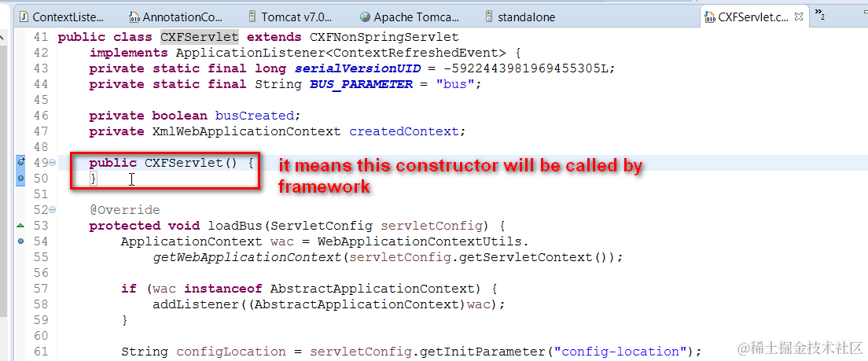The image size is (868, 361).
Task: Click the CXFServlet() constructor name on line 49
Action: (191, 163)
